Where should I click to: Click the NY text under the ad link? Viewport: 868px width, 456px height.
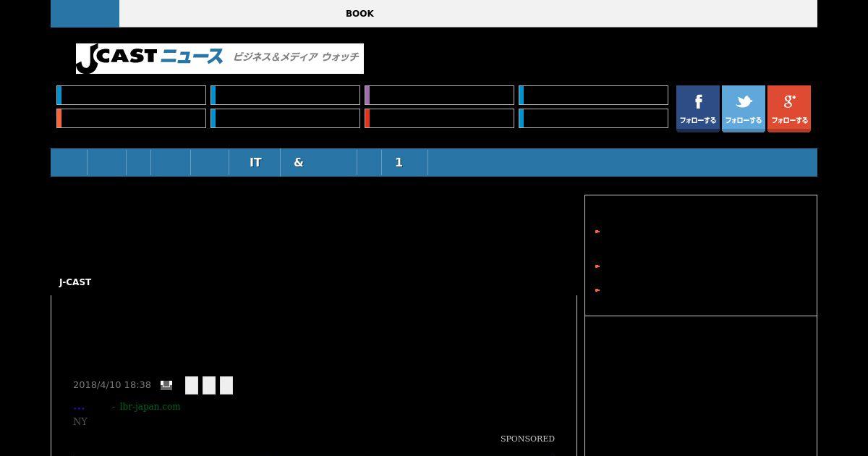coord(80,421)
